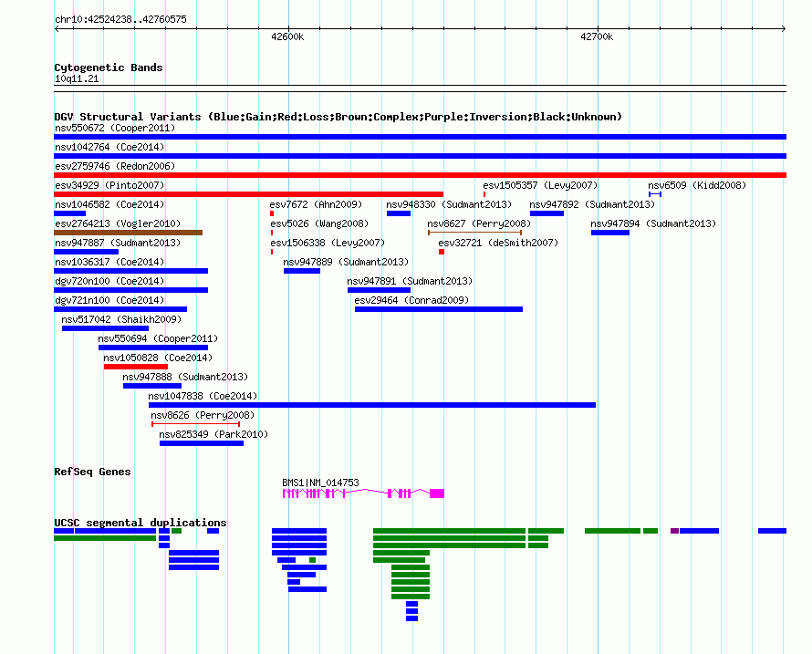Open nsv8626 (Perry2008) label

coord(203,415)
